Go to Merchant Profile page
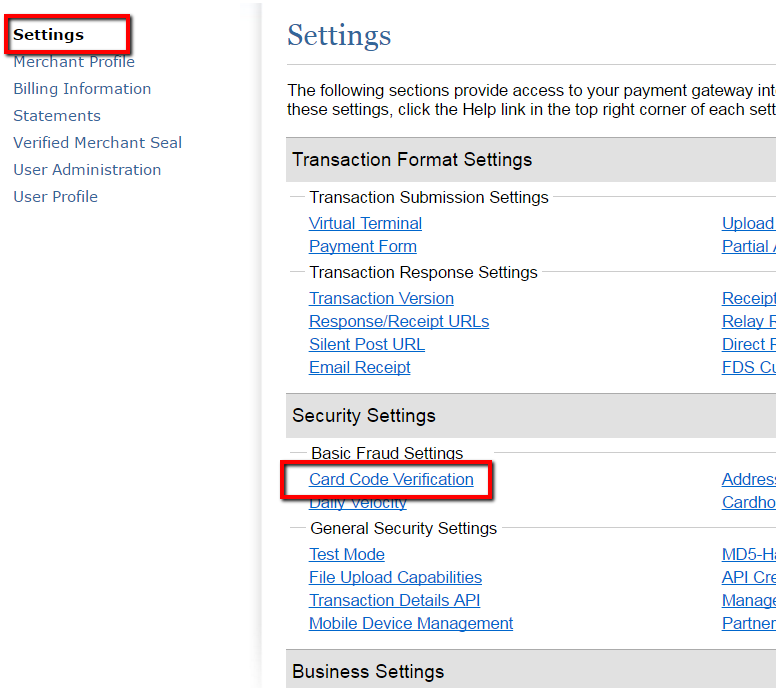Viewport: 776px width, 688px height. click(74, 62)
